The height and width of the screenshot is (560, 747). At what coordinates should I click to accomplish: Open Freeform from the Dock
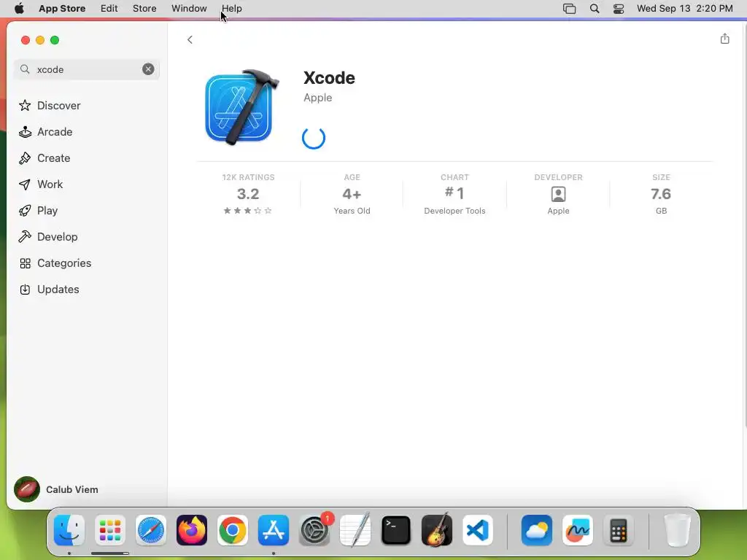(x=578, y=531)
